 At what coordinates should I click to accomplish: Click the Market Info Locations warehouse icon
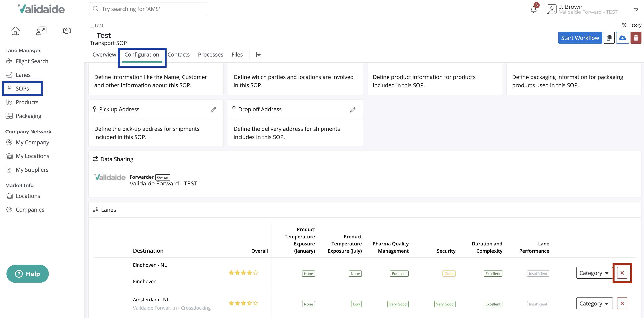pyautogui.click(x=9, y=196)
